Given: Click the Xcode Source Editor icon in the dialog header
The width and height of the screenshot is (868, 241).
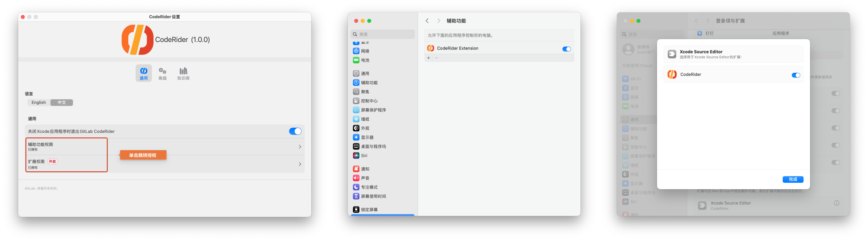Looking at the screenshot, I should [x=672, y=54].
